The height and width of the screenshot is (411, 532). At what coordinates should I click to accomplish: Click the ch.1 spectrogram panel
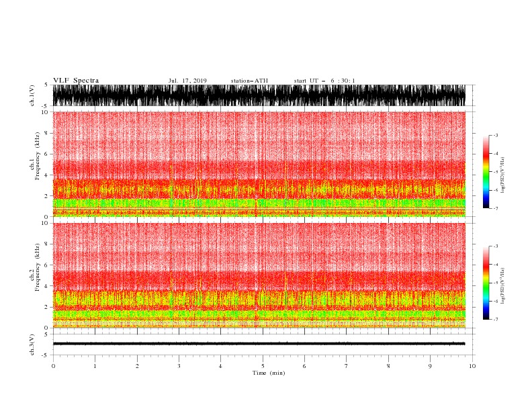pos(259,164)
